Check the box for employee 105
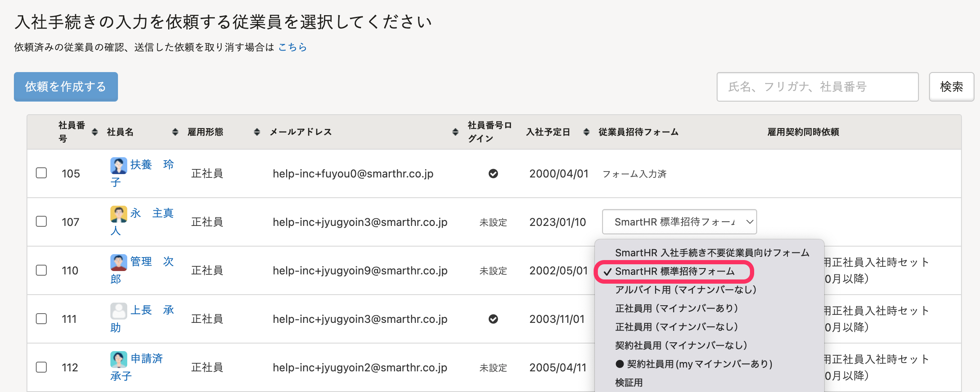 pos(41,173)
